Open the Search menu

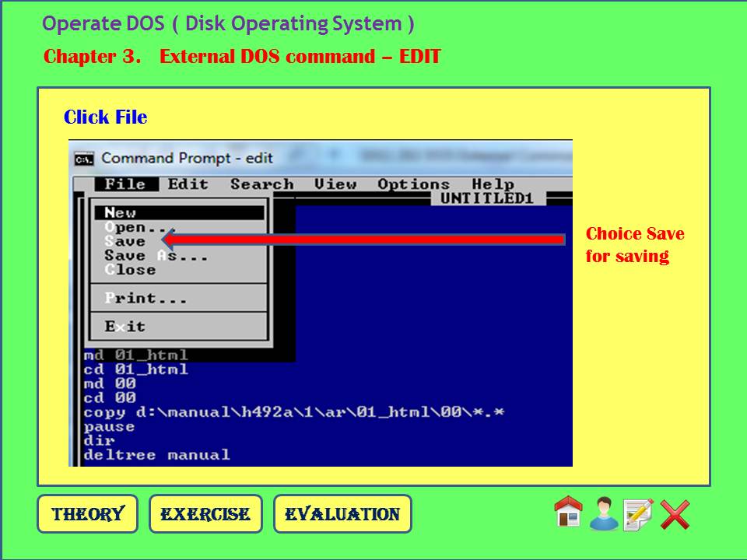[262, 184]
